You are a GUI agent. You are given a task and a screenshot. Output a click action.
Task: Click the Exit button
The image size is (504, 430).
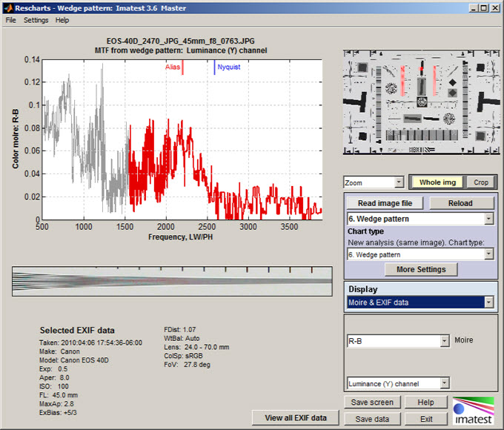pyautogui.click(x=426, y=419)
